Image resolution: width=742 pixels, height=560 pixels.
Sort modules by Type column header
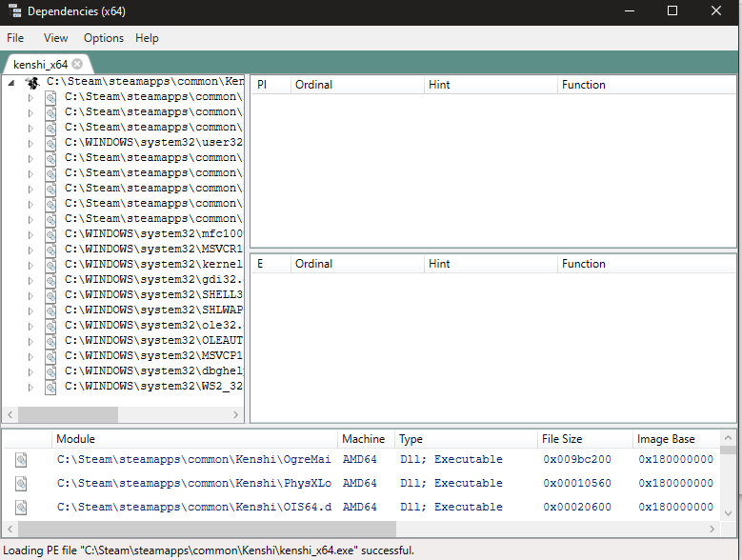(466, 439)
